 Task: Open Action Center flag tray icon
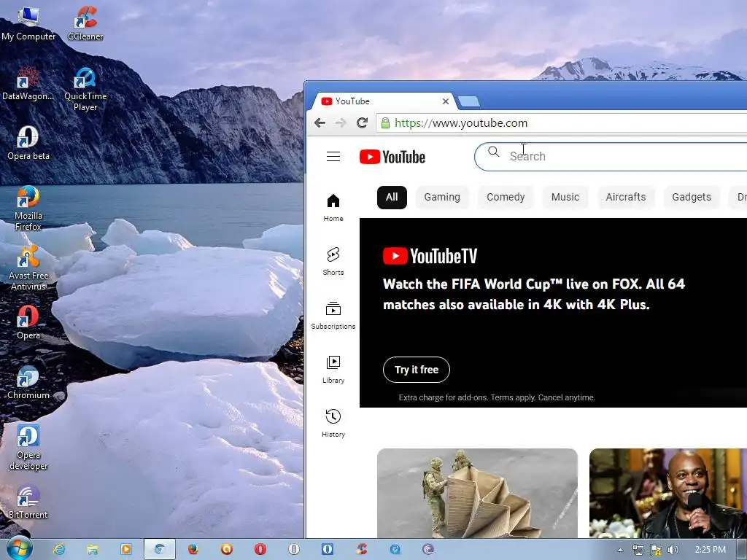[x=656, y=550]
